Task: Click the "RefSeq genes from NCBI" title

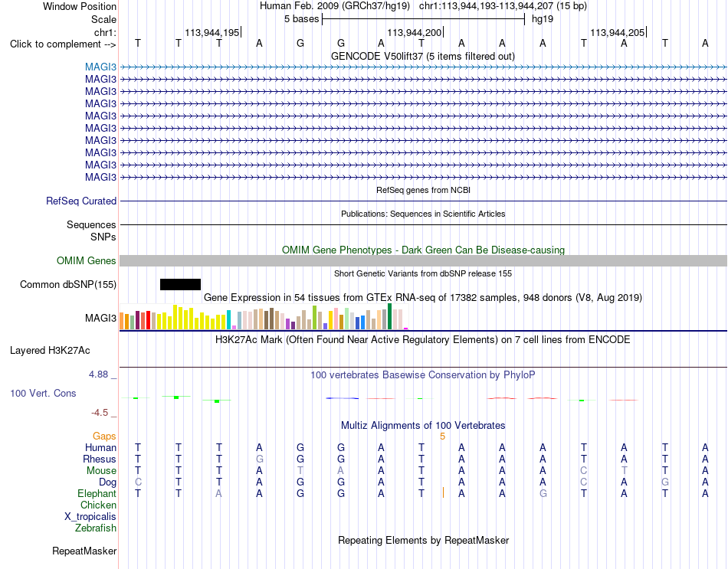Action: (423, 190)
